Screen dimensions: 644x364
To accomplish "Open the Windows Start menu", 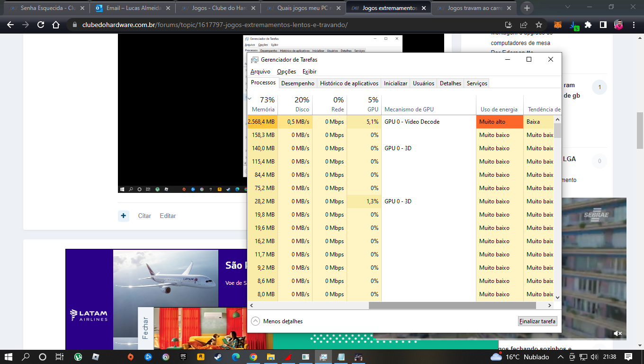I will (x=9, y=357).
